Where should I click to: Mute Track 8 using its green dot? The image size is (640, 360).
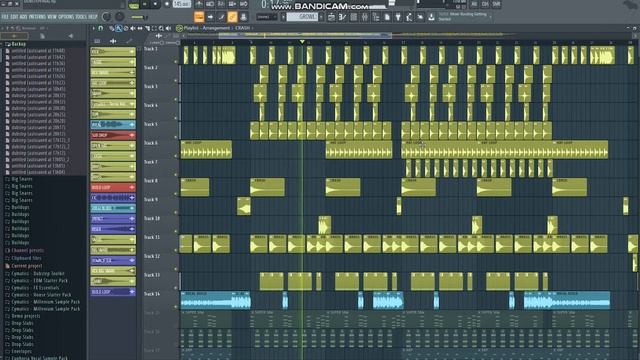176,193
